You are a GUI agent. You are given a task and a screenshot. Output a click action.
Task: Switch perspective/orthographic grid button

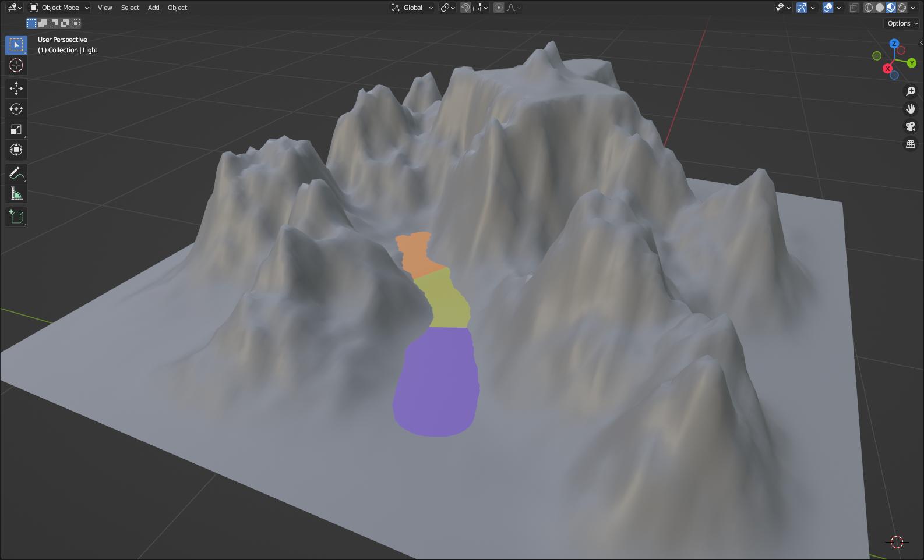coord(911,144)
